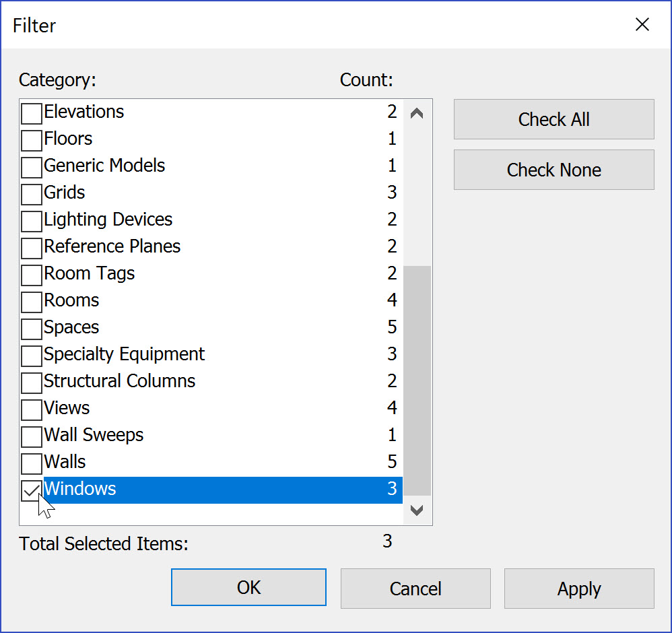Click the scroll down arrow
Viewport: 672px width, 633px height.
point(417,510)
